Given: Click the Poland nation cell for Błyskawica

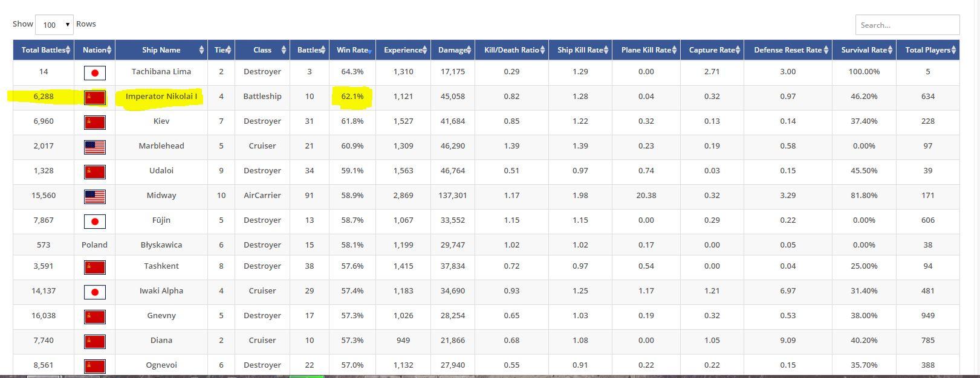Looking at the screenshot, I should pyautogui.click(x=94, y=245).
